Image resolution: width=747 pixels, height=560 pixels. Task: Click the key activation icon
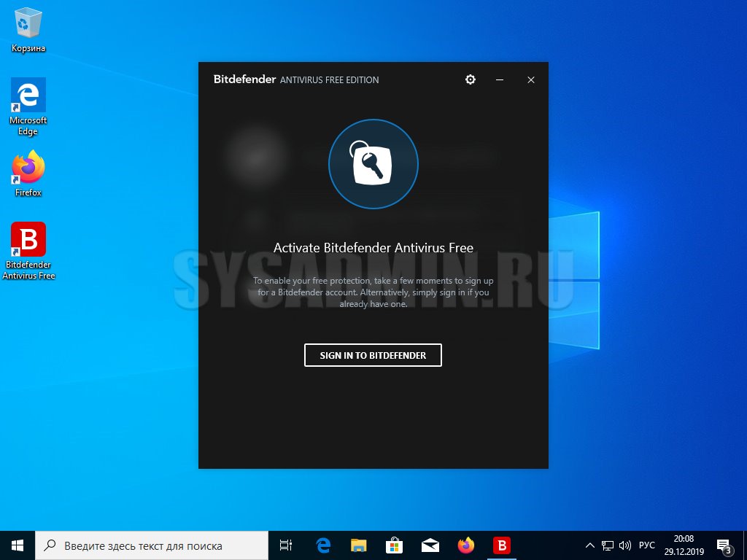(x=373, y=164)
